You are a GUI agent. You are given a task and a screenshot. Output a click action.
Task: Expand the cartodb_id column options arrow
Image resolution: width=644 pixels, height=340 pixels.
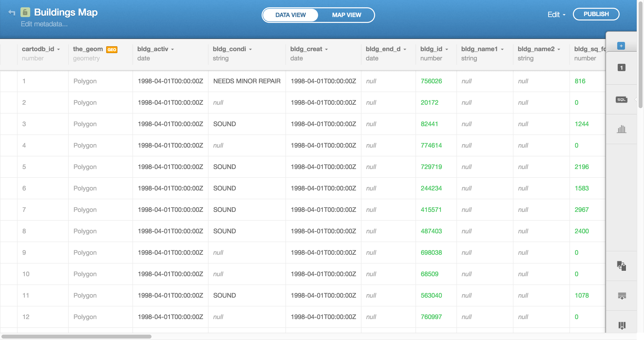58,49
